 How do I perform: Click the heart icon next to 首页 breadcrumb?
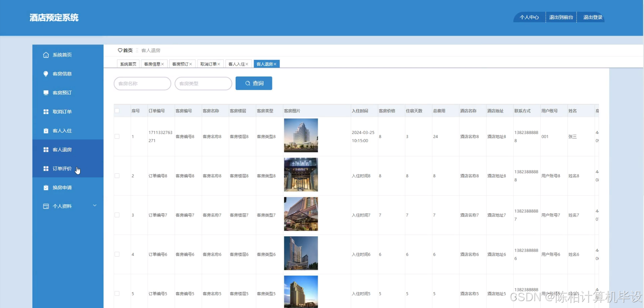coord(120,51)
